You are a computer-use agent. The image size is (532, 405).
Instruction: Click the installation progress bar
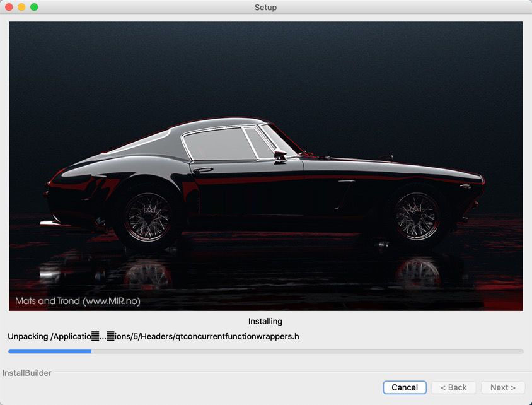click(265, 351)
